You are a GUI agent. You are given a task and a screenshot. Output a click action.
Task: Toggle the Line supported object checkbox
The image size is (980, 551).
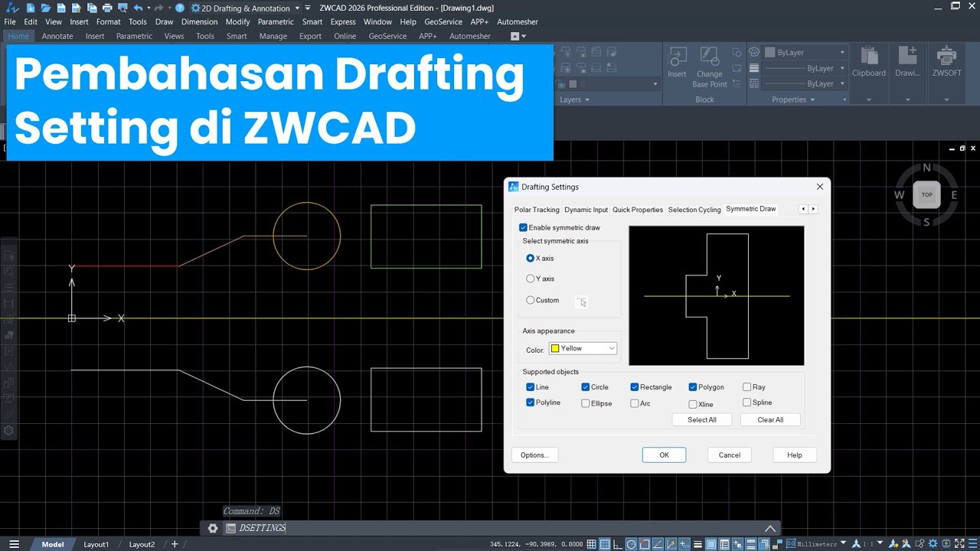[x=531, y=387]
